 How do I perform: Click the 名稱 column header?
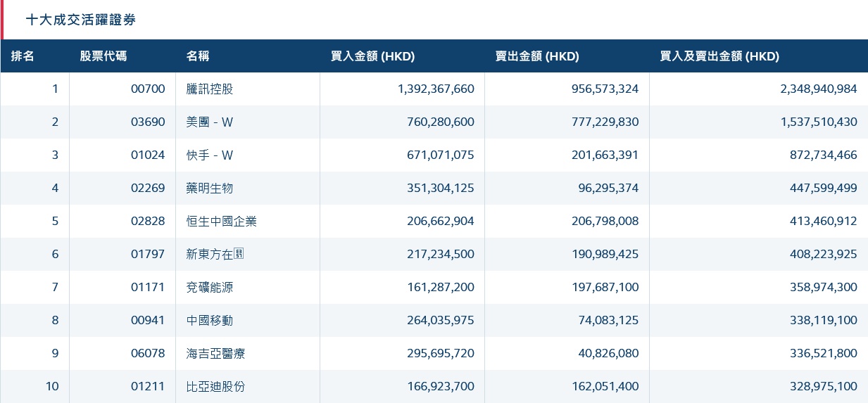pos(198,57)
